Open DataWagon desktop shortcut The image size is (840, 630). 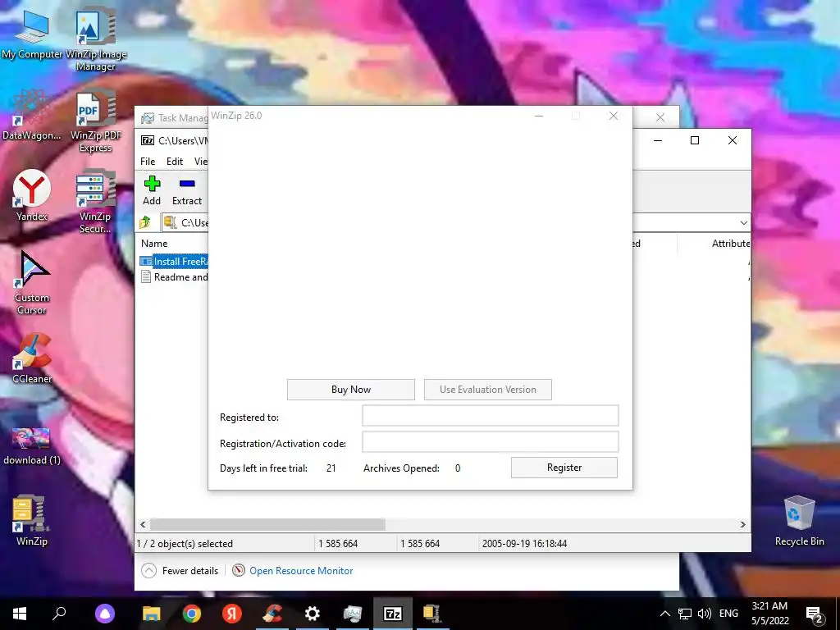click(x=32, y=116)
